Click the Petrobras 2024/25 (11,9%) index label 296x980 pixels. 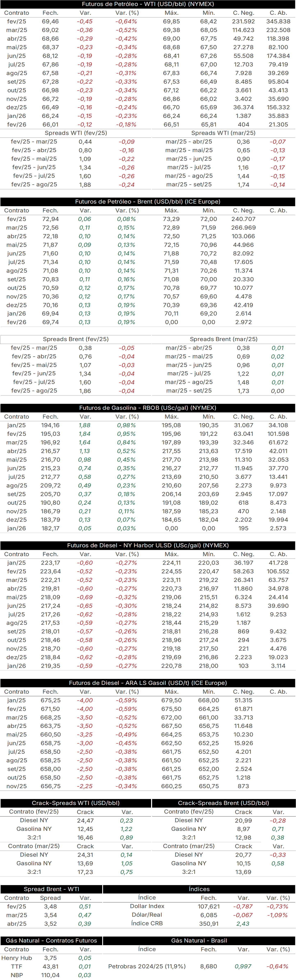[x=147, y=966]
